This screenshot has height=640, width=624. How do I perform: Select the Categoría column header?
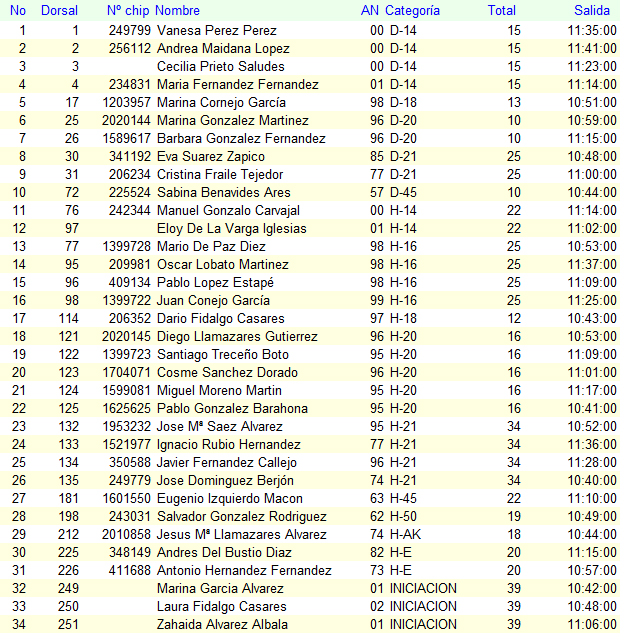(x=412, y=11)
